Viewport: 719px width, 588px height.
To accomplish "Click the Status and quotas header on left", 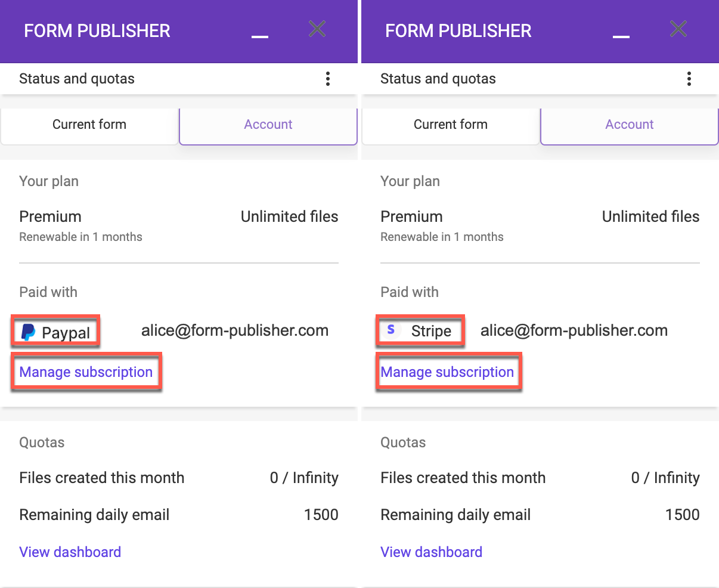I will click(77, 79).
